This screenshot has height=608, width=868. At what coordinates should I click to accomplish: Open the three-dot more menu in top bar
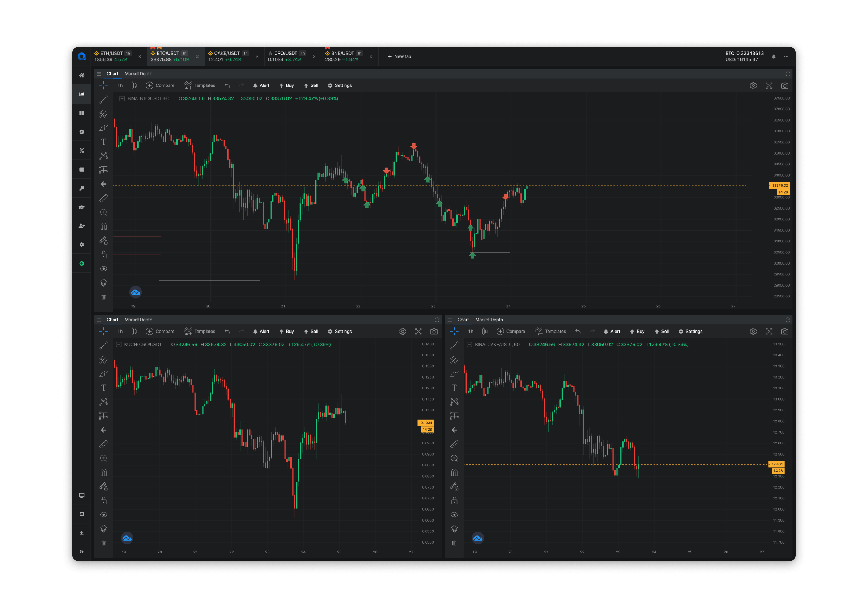(x=786, y=57)
